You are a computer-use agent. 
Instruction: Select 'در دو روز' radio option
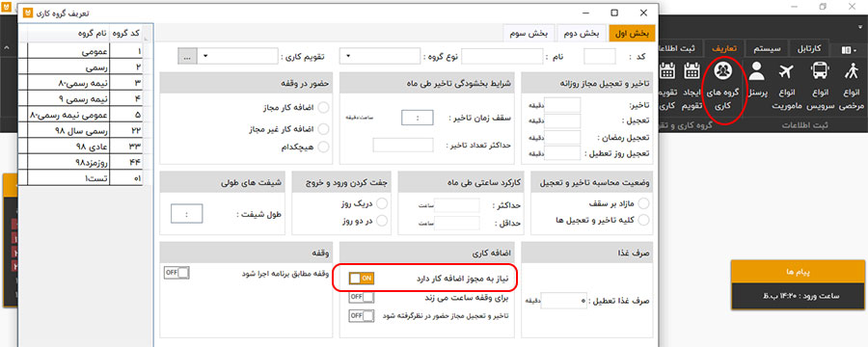(x=382, y=220)
